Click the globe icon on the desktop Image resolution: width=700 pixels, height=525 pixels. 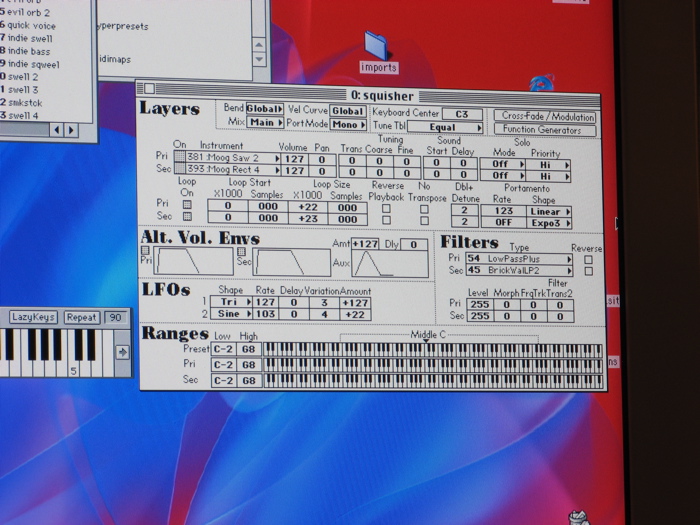tap(542, 82)
